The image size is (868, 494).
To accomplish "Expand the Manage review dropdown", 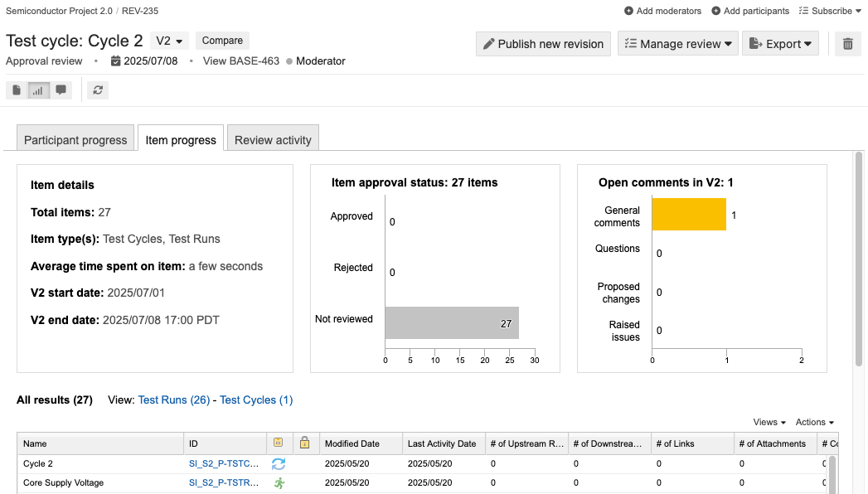I will coord(677,44).
